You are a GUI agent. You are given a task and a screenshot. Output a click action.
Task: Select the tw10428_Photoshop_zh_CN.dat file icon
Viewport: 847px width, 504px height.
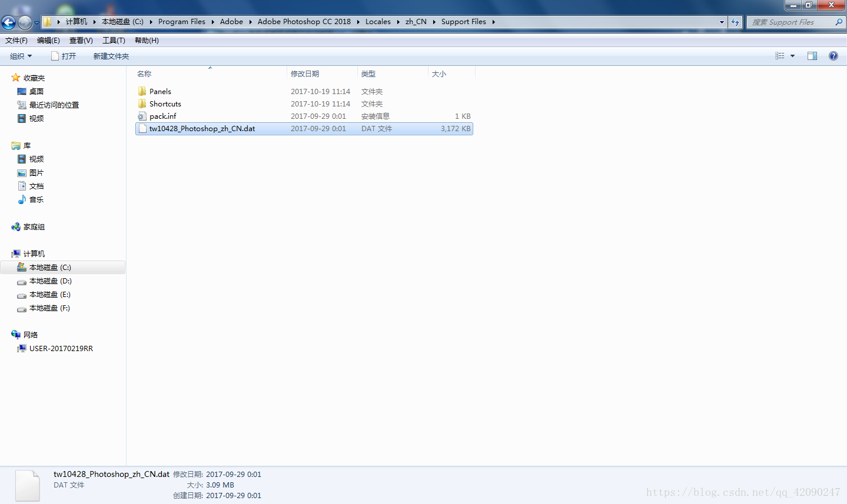(x=142, y=128)
